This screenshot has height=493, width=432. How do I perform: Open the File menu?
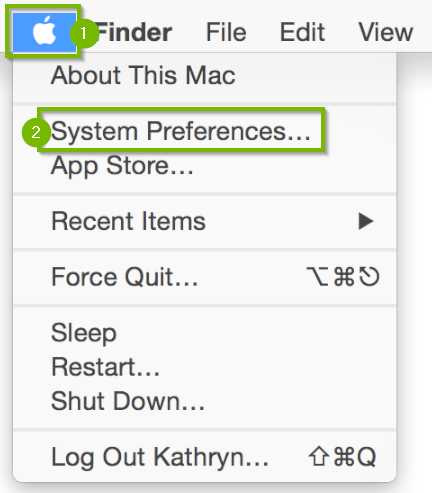pyautogui.click(x=226, y=32)
